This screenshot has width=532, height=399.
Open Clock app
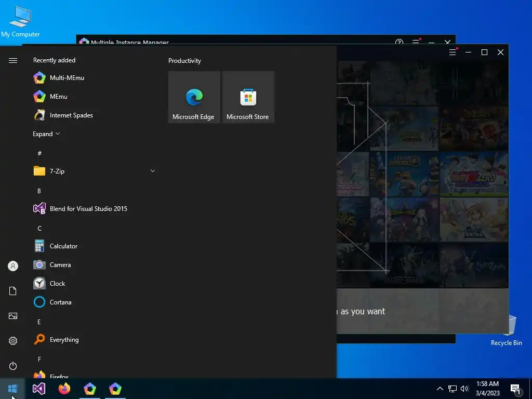pos(95,283)
